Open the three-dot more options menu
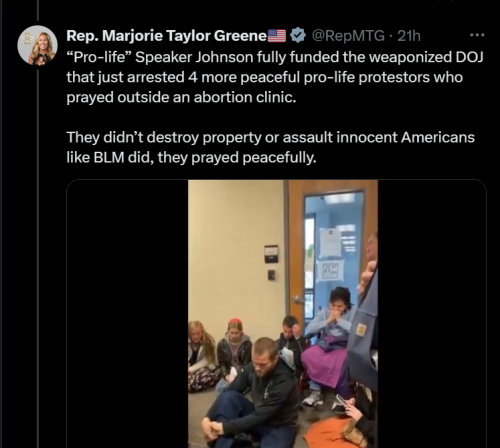500x448 pixels. (x=476, y=35)
